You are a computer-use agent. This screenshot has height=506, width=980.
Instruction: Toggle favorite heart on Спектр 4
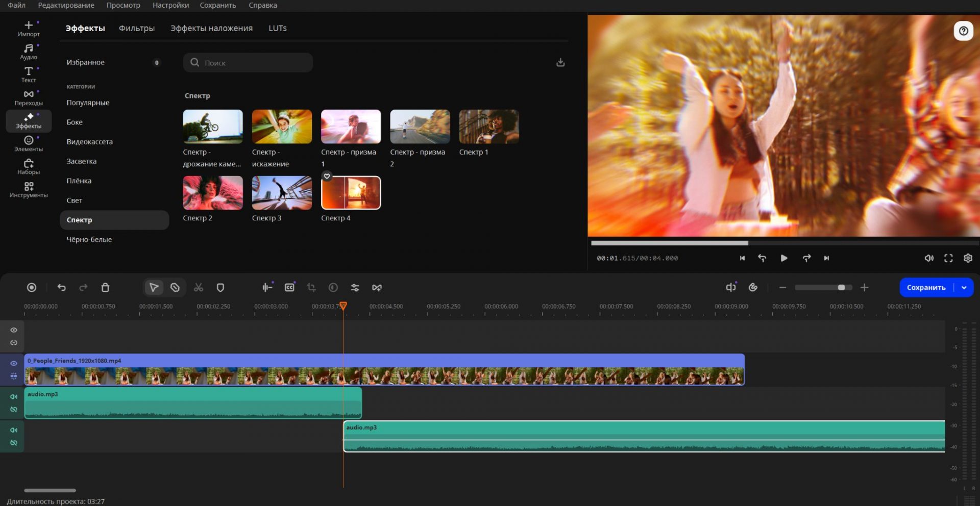pyautogui.click(x=327, y=176)
